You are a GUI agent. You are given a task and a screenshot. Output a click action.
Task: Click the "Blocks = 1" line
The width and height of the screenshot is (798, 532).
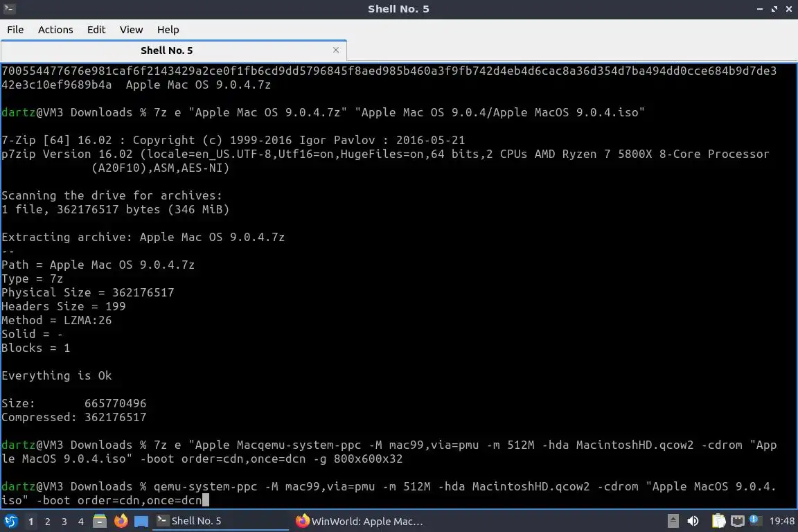[35, 348]
